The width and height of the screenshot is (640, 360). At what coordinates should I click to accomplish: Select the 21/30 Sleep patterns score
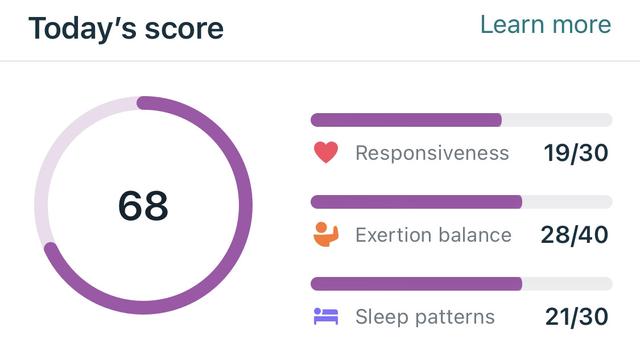577,317
